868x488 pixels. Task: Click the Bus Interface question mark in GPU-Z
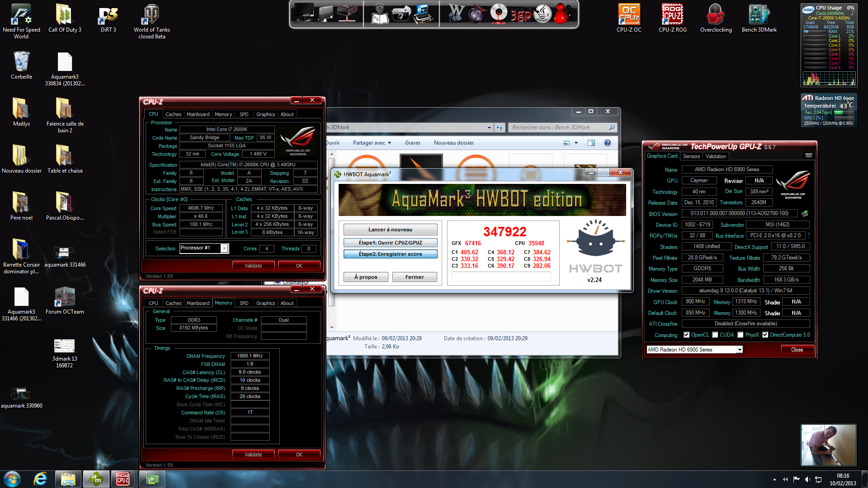pos(808,235)
